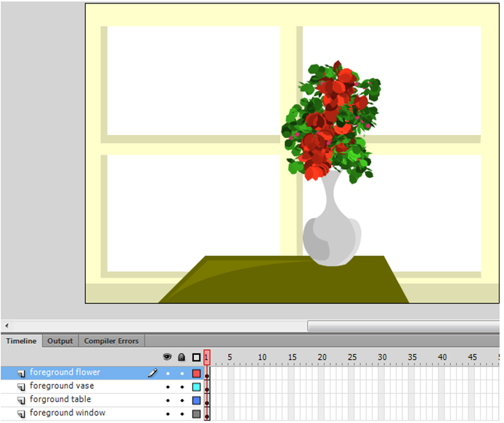Click the cyan outline swatch of foreground vase
The image size is (504, 423).
(x=196, y=387)
